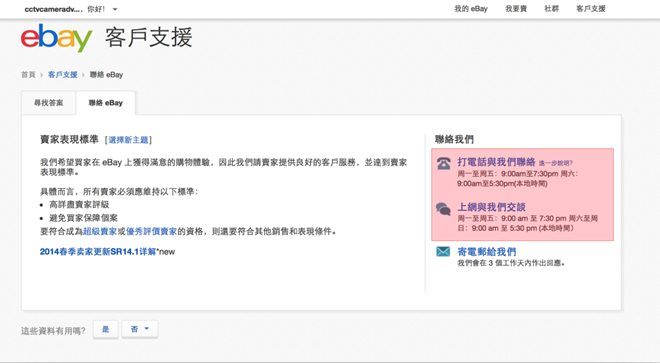Click the telephone icon in contact panel

(443, 163)
